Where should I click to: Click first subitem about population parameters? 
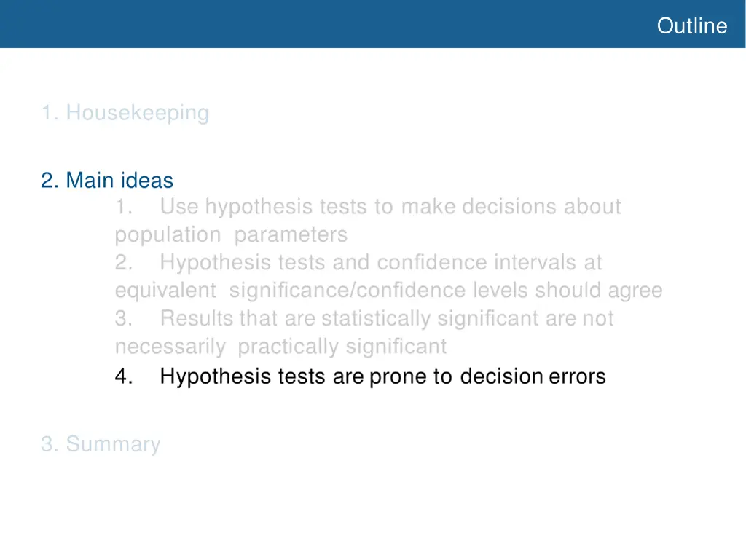pyautogui.click(x=368, y=221)
